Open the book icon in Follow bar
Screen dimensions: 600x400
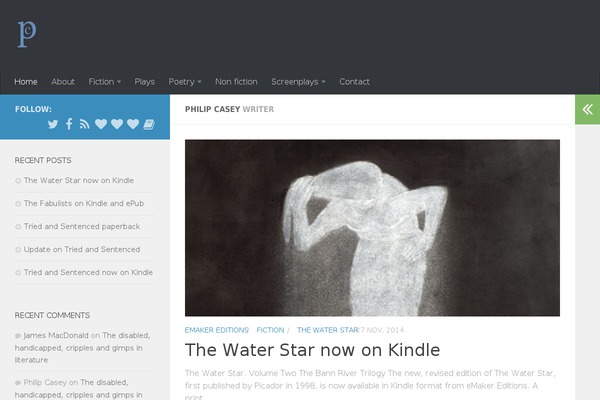click(x=149, y=124)
